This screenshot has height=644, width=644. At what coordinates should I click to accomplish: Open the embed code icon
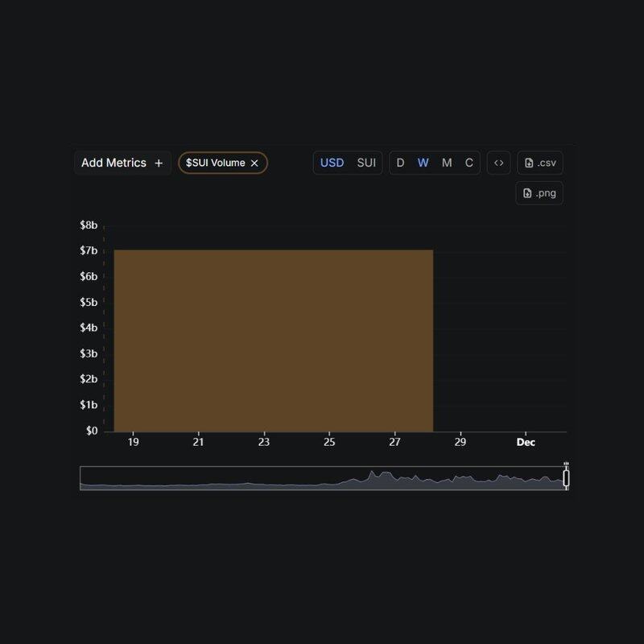[x=498, y=163]
